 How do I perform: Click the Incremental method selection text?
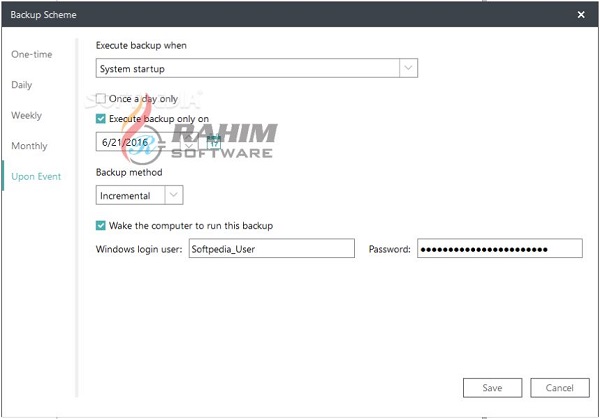125,196
